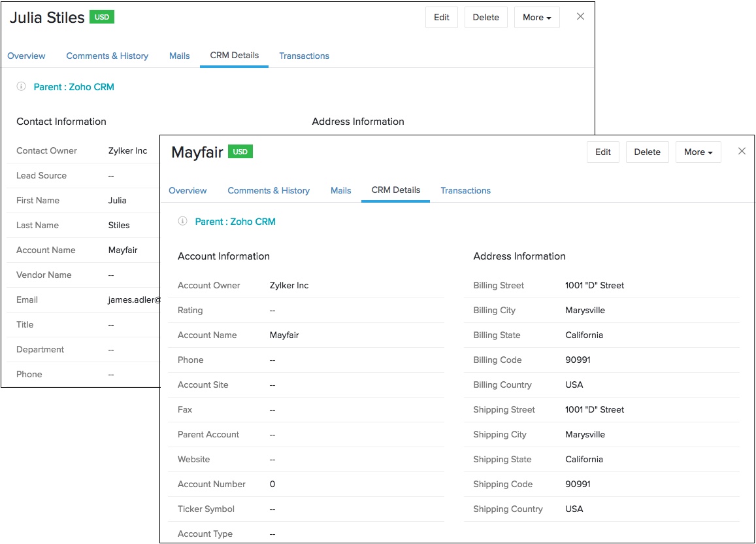Go to Mails tab in Mayfair panel
756x544 pixels.
(x=340, y=191)
